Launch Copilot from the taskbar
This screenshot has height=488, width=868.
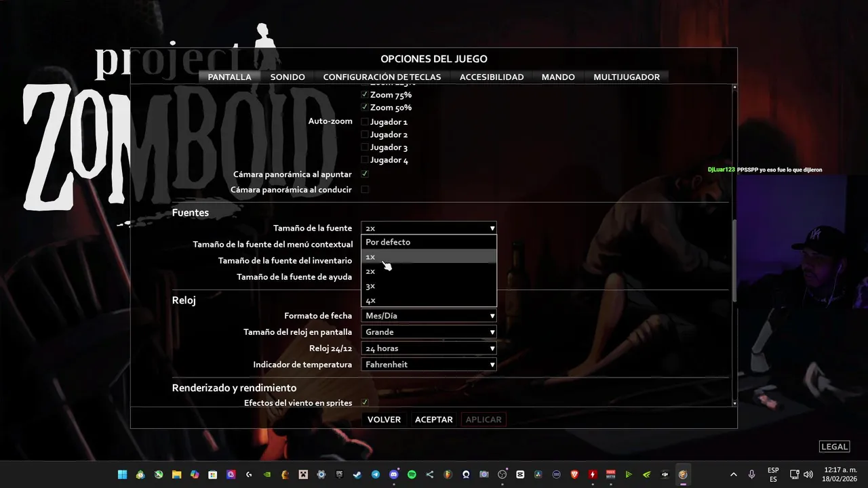point(195,474)
